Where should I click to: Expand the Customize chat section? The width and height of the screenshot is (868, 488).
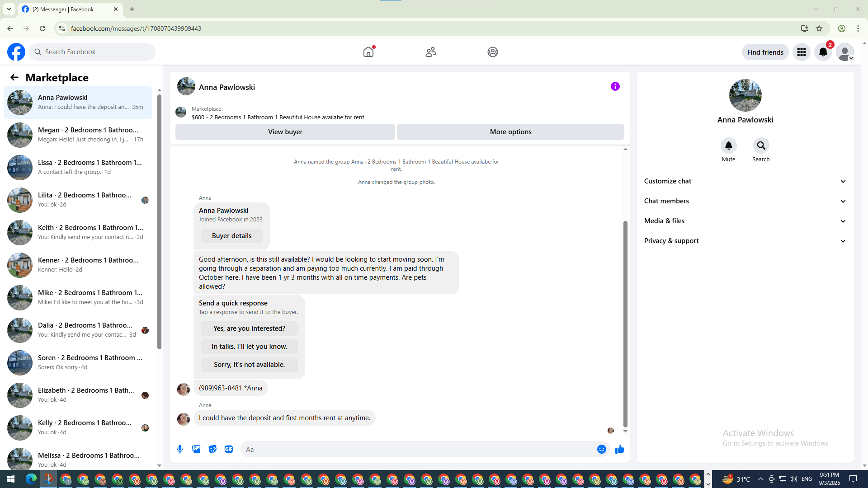coord(745,181)
